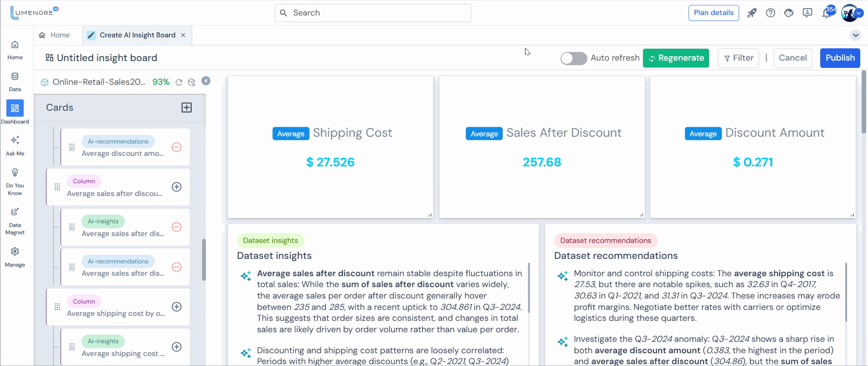Open the Do You Know section

15,181
